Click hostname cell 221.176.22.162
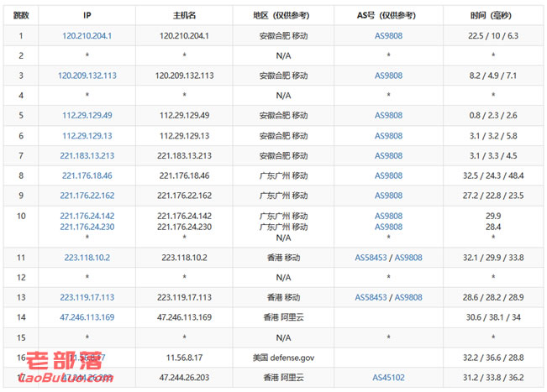547x392 pixels. tap(184, 196)
